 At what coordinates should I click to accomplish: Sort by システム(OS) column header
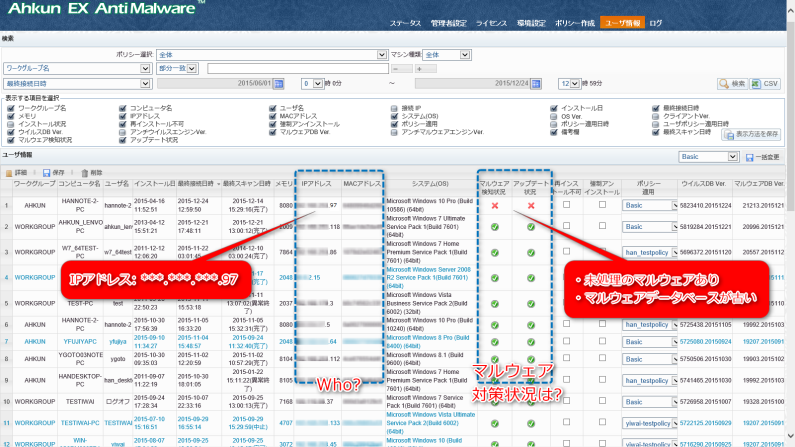coord(430,184)
